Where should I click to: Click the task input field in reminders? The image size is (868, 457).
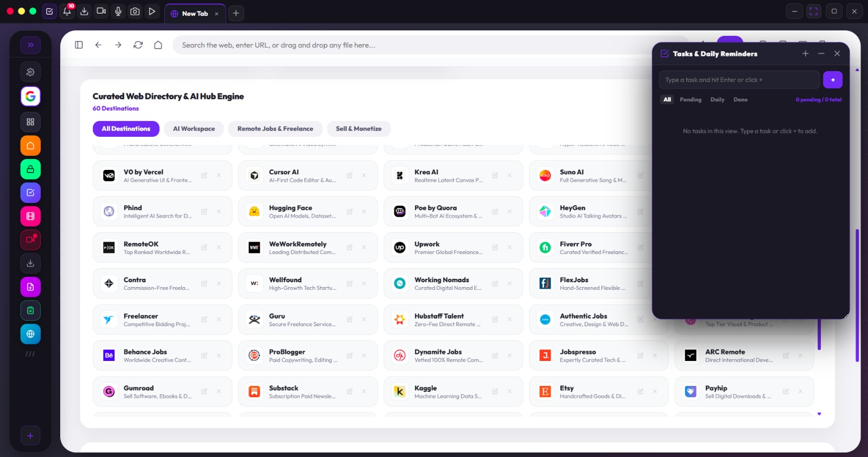coord(739,80)
